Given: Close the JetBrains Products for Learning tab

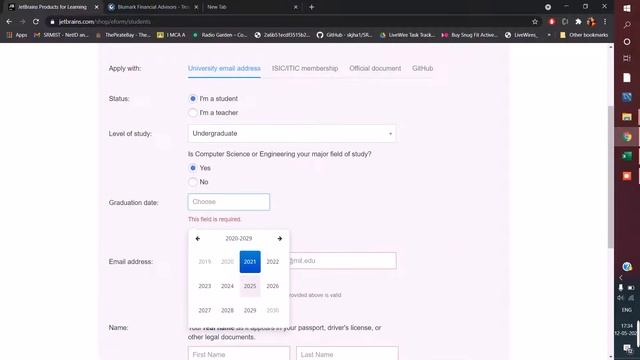Looking at the screenshot, I should tap(96, 7).
